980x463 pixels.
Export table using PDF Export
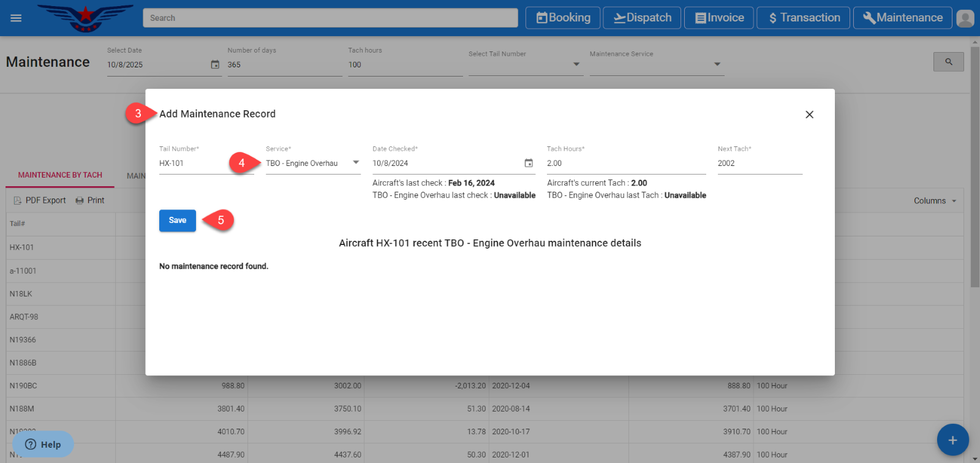[40, 200]
